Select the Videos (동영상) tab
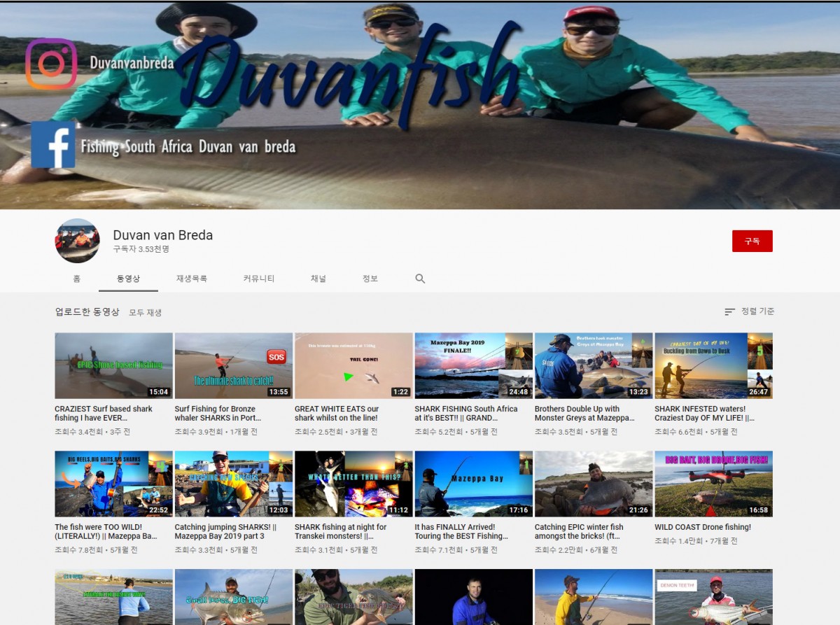 128,279
